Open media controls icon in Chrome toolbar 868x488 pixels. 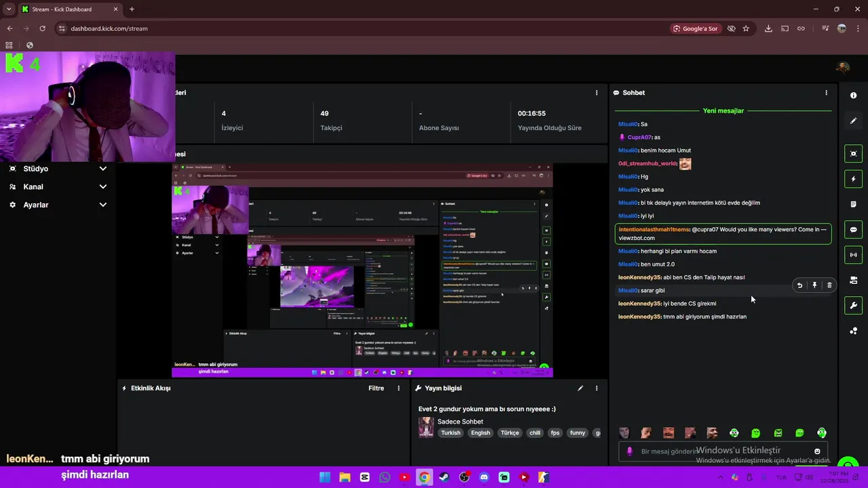click(x=825, y=28)
